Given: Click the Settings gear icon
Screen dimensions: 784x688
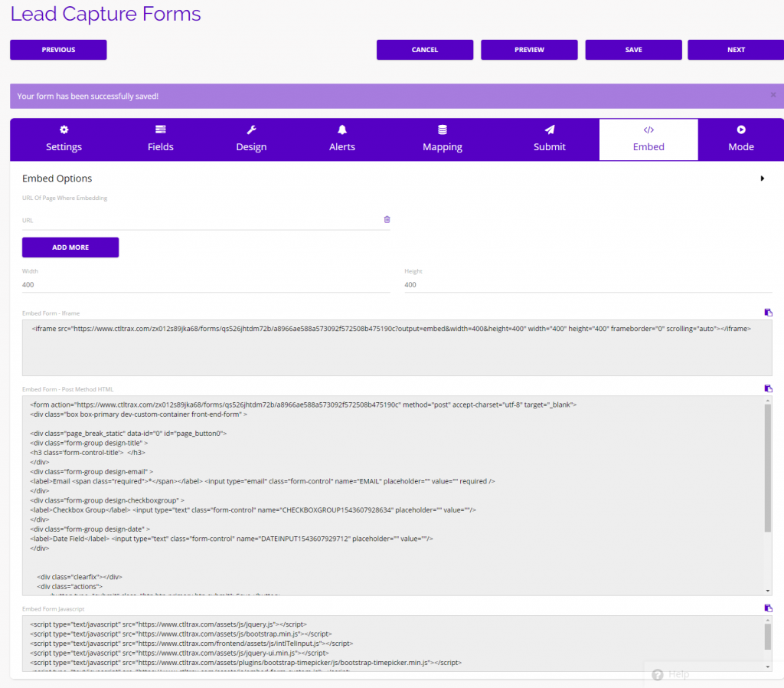Looking at the screenshot, I should click(64, 129).
